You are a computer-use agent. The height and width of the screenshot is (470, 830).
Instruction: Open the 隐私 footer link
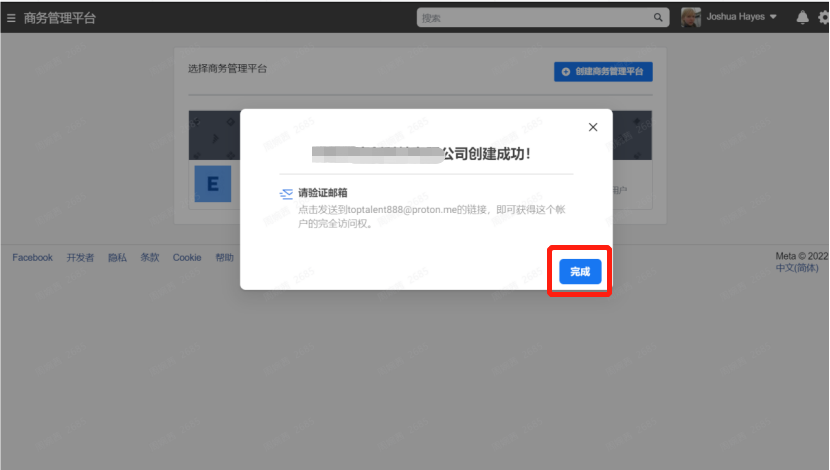(117, 258)
